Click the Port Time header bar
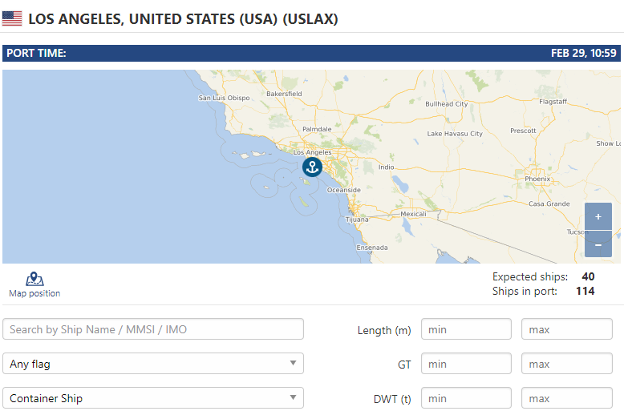The image size is (624, 412). pyautogui.click(x=312, y=53)
